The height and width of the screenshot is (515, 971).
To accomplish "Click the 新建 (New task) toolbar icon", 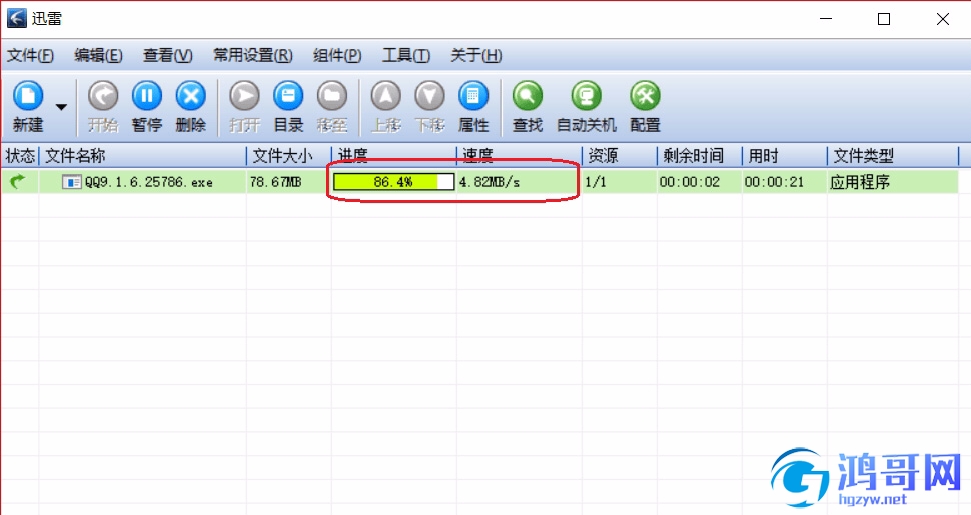I will click(x=28, y=97).
